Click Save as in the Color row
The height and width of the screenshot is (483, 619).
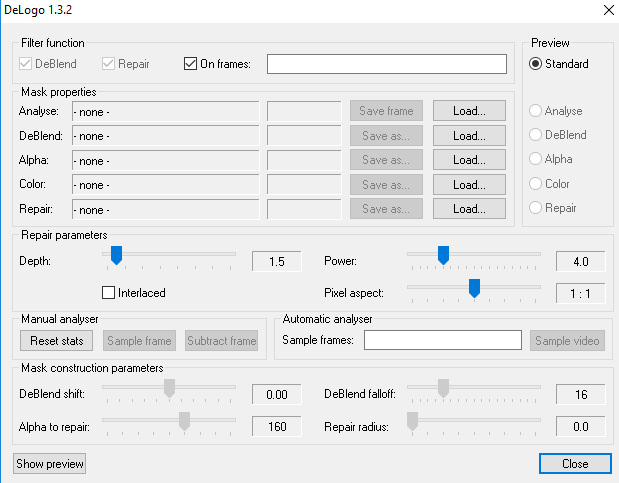click(x=386, y=184)
